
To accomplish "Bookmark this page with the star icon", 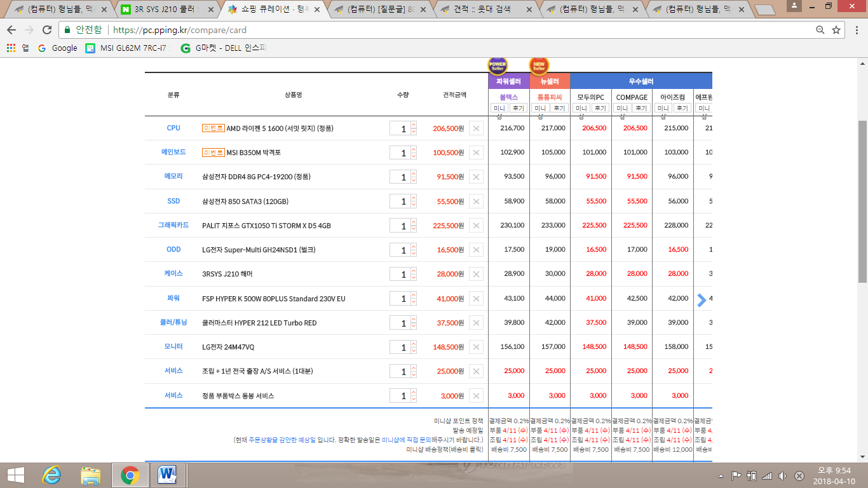I will (x=837, y=30).
